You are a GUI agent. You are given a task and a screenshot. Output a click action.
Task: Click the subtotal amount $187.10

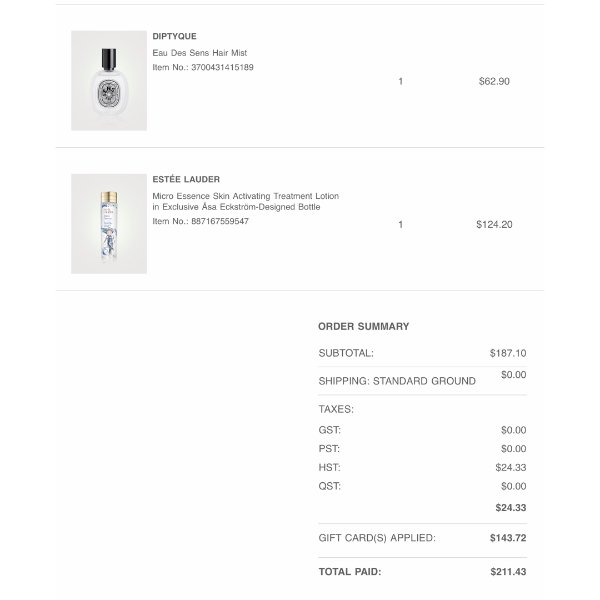tap(508, 353)
